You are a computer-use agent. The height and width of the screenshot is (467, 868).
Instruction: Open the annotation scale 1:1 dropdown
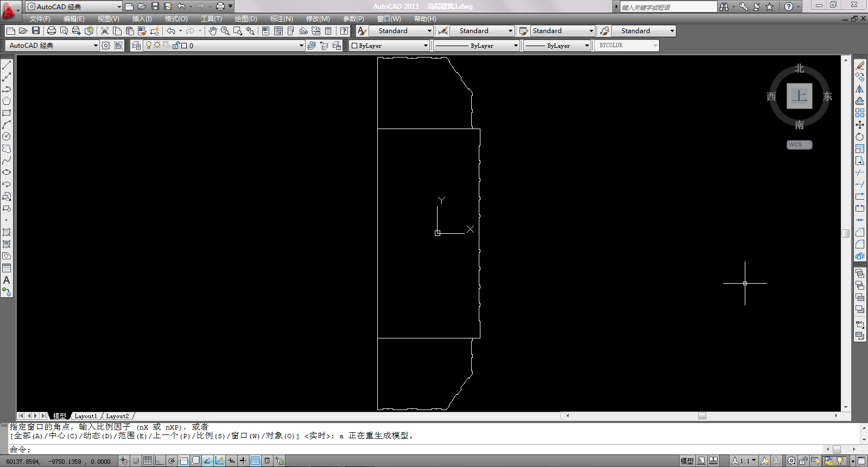pyautogui.click(x=744, y=461)
